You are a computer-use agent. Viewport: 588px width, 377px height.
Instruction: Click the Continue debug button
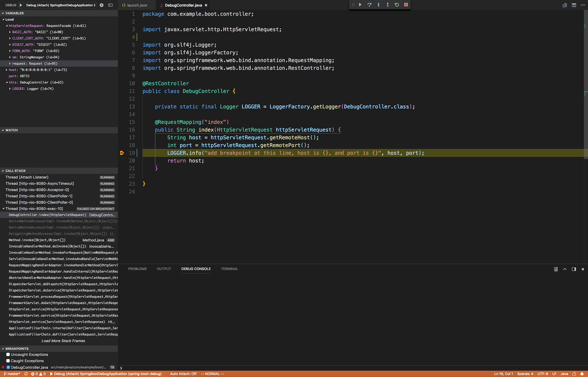[x=360, y=5]
